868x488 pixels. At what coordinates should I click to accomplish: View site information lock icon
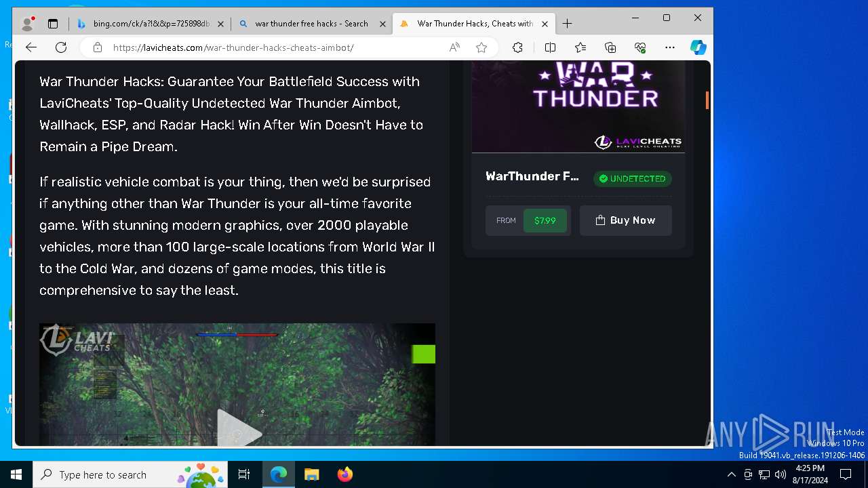(x=98, y=47)
